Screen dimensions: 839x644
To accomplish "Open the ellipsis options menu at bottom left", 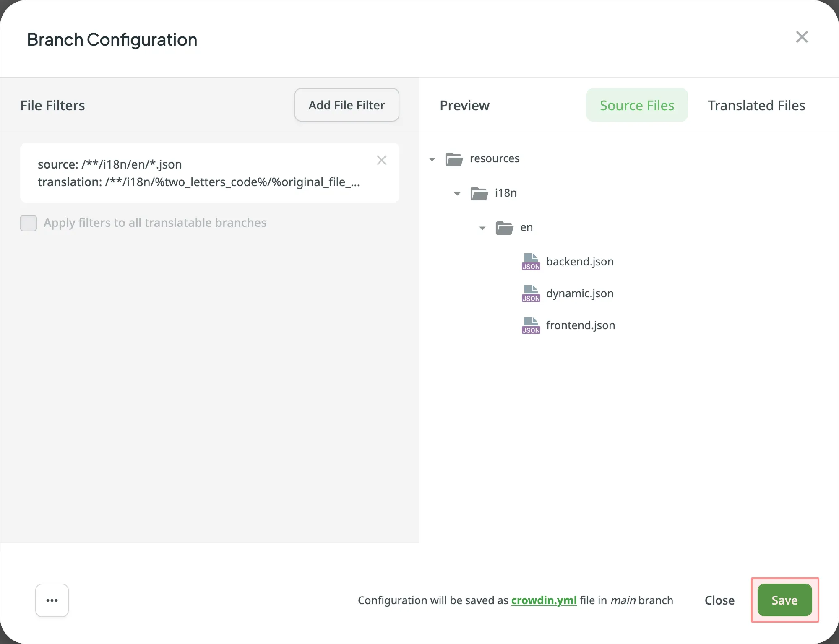I will click(52, 600).
